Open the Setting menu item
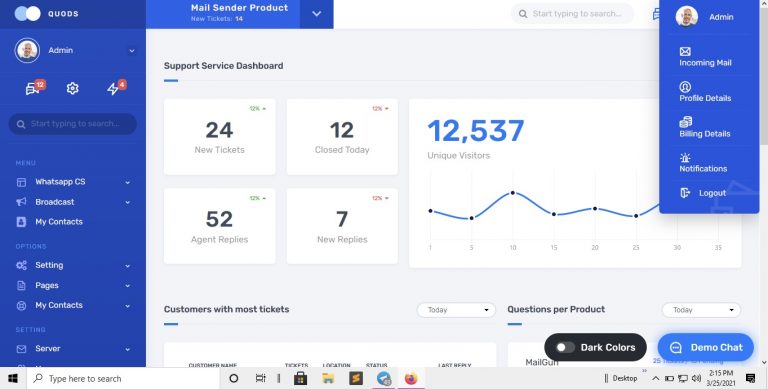Image resolution: width=768 pixels, height=389 pixels. pyautogui.click(x=49, y=265)
